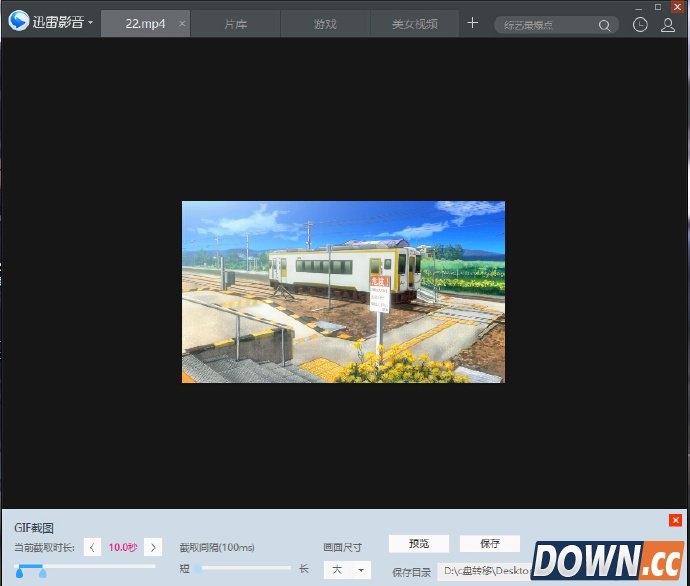Switch to the 片库 tab
Image resolution: width=690 pixels, height=586 pixels.
[236, 23]
